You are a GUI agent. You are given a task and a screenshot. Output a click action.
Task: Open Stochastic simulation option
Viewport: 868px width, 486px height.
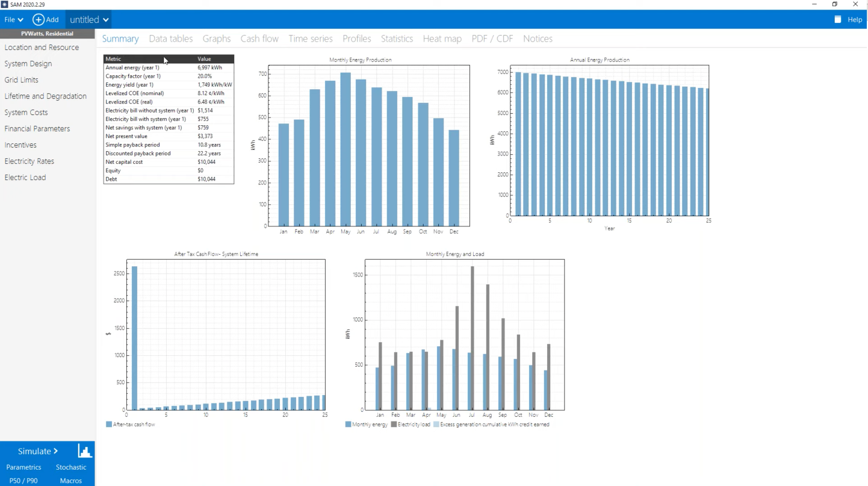(x=71, y=467)
